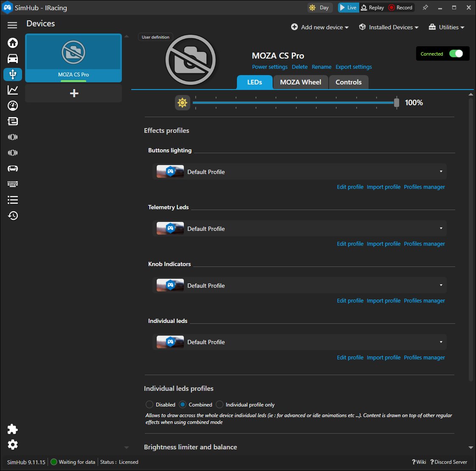Viewport: 476px width, 471px height.
Task: Click main panel scrollbar up arrow
Action: click(471, 94)
